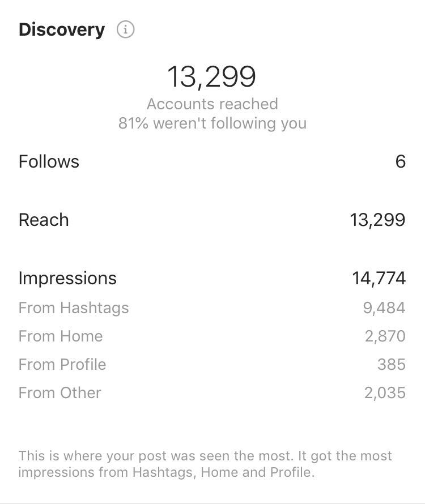Tap the hashtags impressions value 9,484
Image resolution: width=425 pixels, height=504 pixels.
(384, 308)
